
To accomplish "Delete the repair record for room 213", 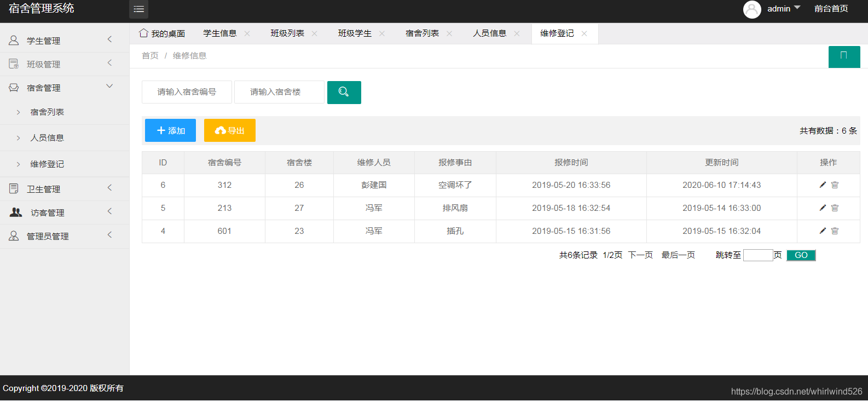I will point(835,208).
